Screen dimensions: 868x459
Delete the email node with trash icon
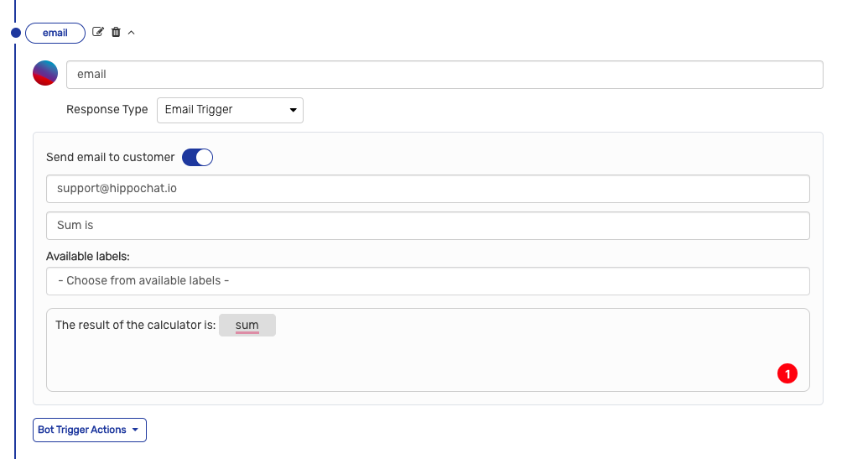116,33
